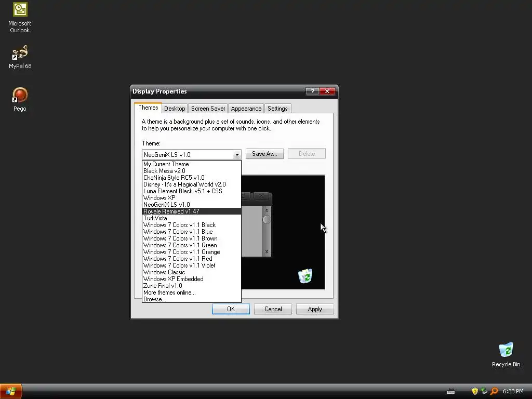Screen dimensions: 532x399
Task: Click the yellow security shield tray icon
Action: 475,391
